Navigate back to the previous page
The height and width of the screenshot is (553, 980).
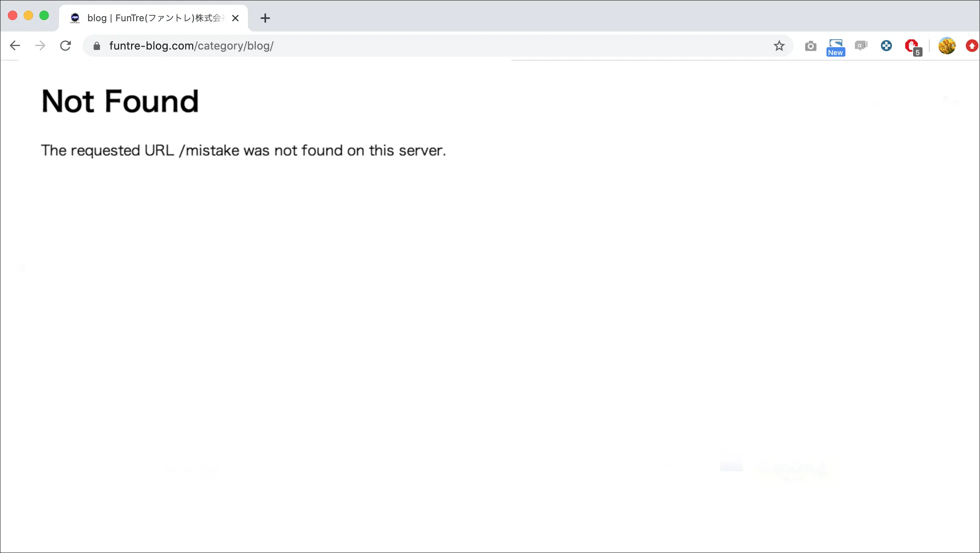tap(15, 46)
